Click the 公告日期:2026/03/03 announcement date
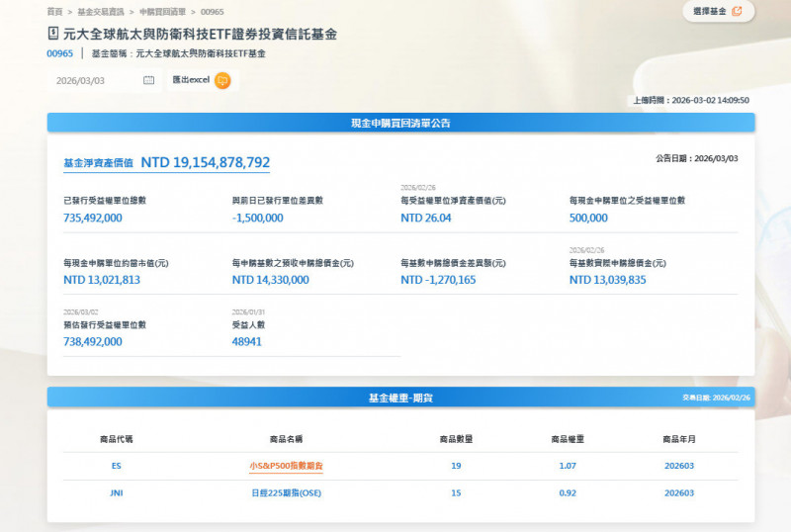Screen dimensions: 791x532 (697, 158)
